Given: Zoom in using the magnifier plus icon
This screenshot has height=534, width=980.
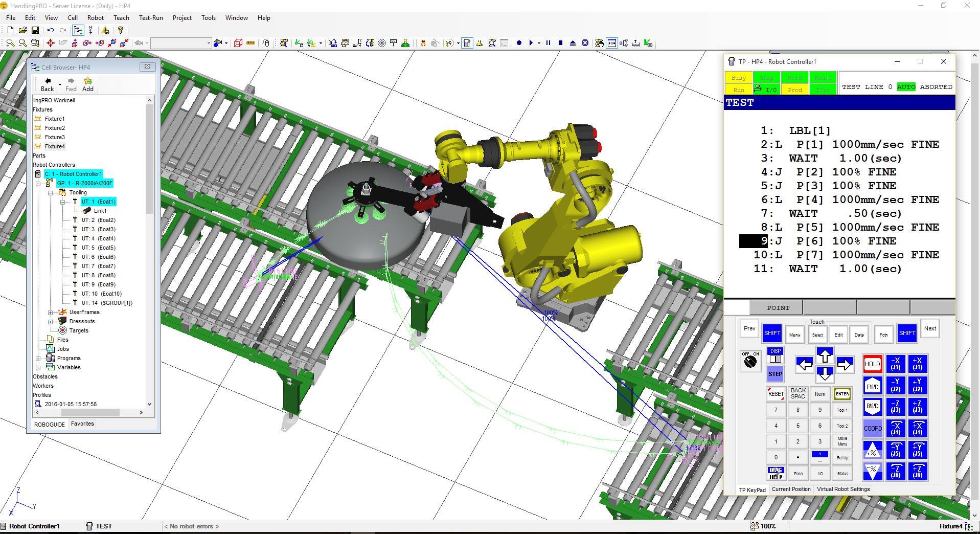Looking at the screenshot, I should point(10,43).
